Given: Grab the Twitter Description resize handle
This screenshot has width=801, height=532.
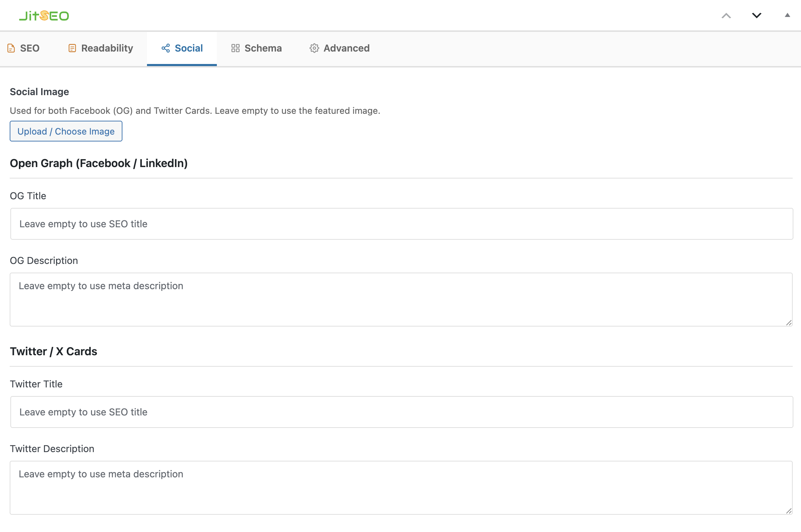Looking at the screenshot, I should pos(789,511).
